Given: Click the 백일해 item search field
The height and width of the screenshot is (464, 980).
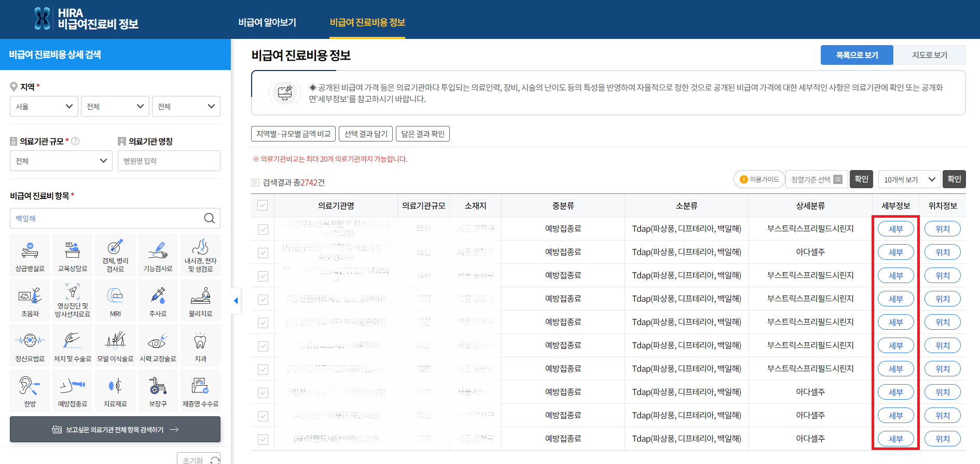Looking at the screenshot, I should tap(115, 218).
